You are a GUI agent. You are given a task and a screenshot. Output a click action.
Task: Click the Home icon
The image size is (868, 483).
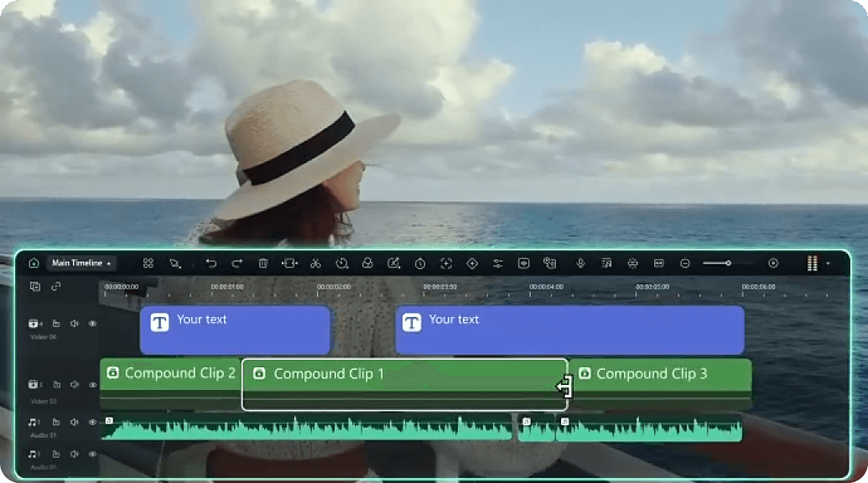click(34, 262)
